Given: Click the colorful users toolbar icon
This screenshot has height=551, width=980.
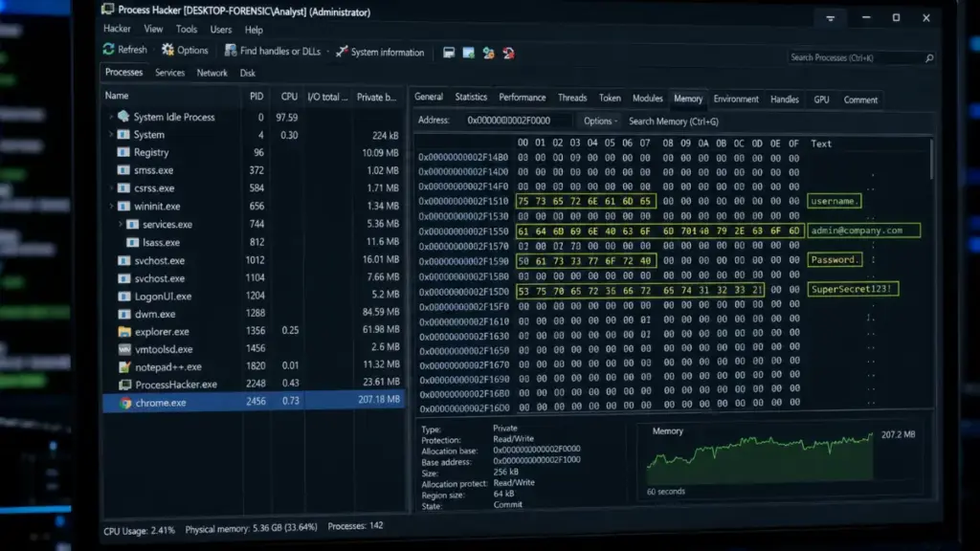Looking at the screenshot, I should click(x=488, y=54).
